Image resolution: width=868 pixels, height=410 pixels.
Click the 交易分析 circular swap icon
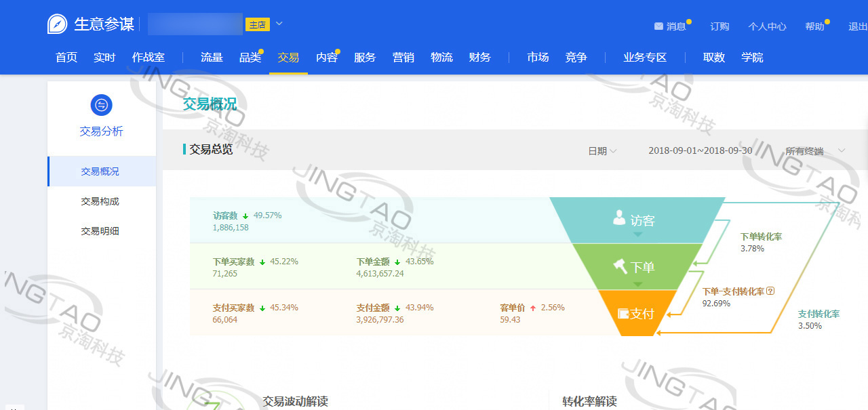[x=101, y=105]
